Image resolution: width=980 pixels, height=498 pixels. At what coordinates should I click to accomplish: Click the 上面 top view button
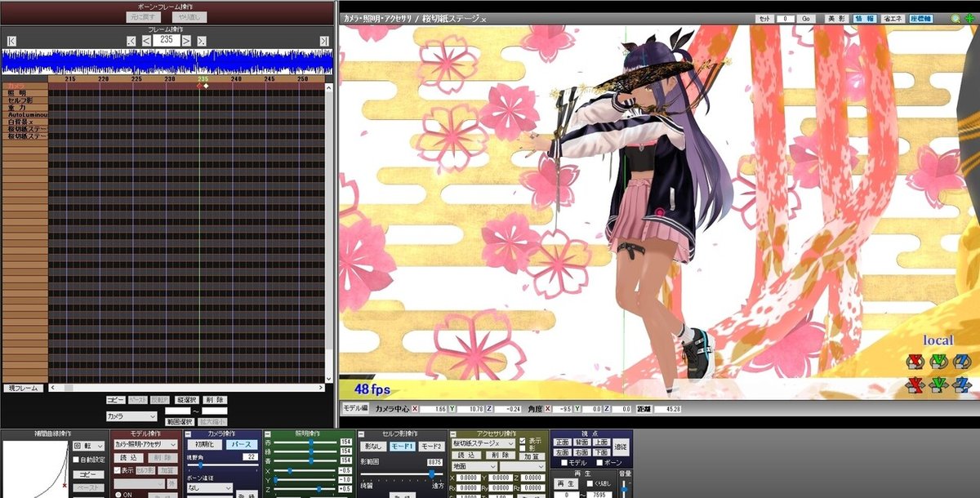(601, 442)
